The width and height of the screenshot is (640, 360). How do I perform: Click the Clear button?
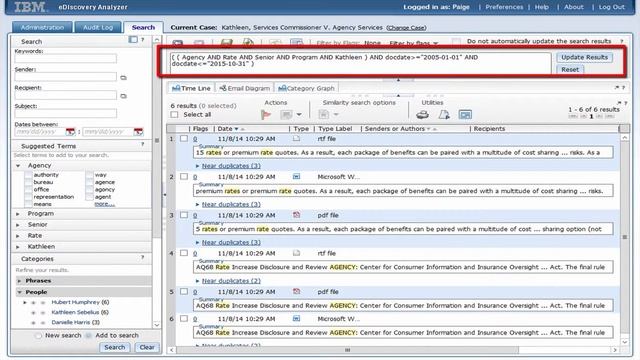147,347
